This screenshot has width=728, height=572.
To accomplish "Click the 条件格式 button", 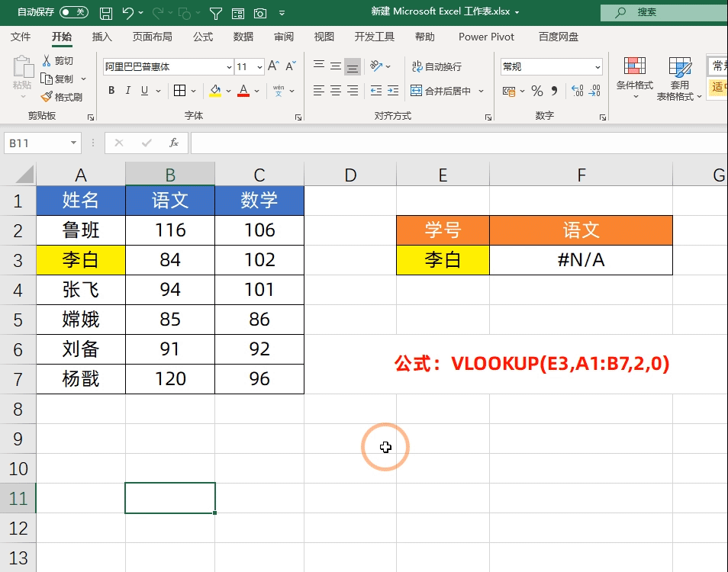I will pos(634,75).
